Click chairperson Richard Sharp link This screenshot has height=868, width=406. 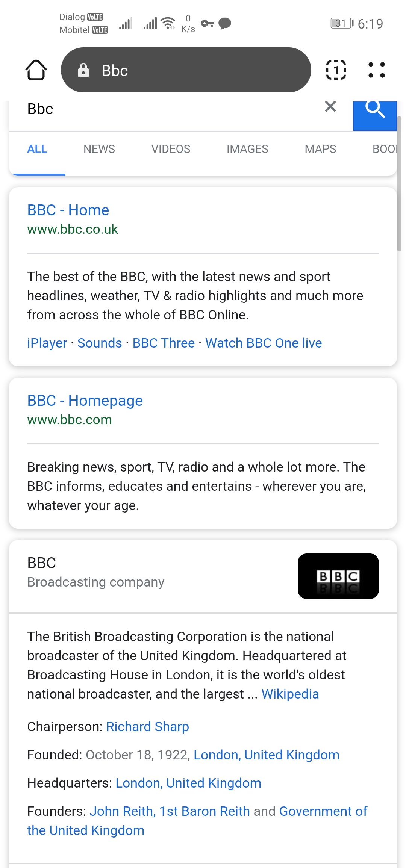point(147,727)
